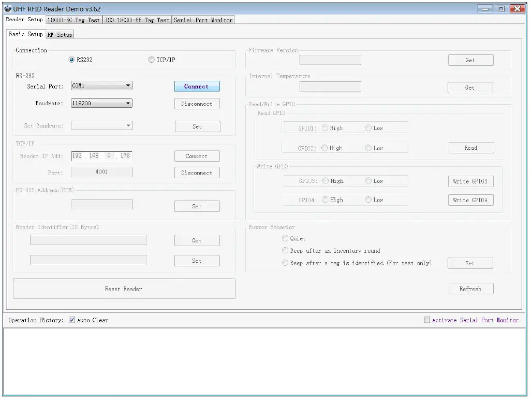The image size is (532, 400).
Task: Click the RS-232 Connect button
Action: [x=197, y=86]
